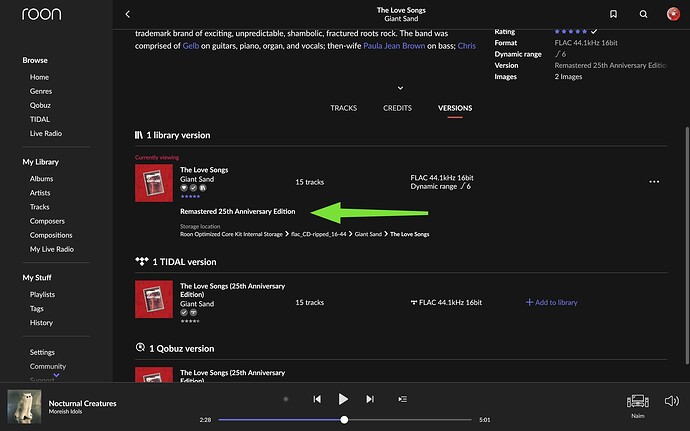Viewport: 690px width, 431px height.
Task: Click the back arrow in the header
Action: pos(128,14)
